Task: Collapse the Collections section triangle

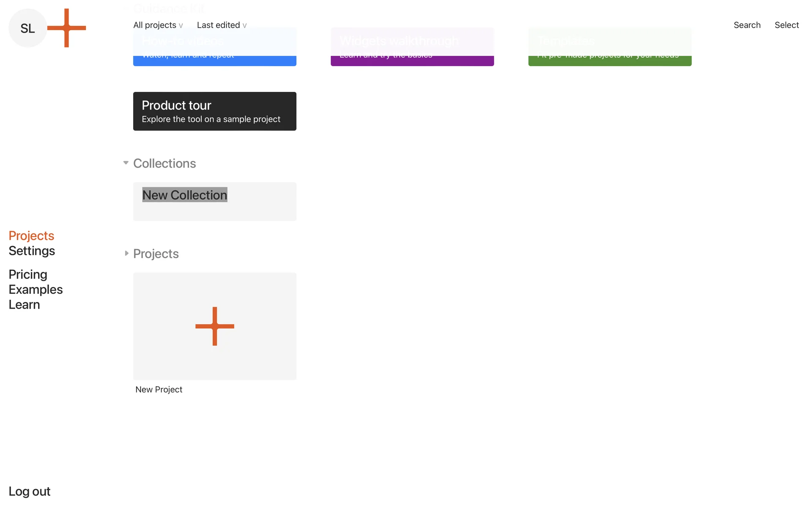Action: pos(126,163)
